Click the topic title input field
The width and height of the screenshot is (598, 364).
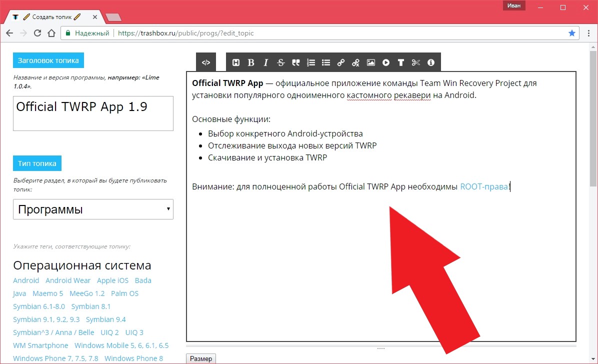(93, 113)
